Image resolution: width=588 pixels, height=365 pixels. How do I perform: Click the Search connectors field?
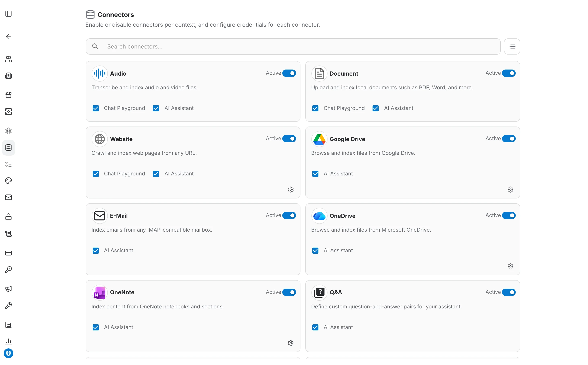point(293,46)
